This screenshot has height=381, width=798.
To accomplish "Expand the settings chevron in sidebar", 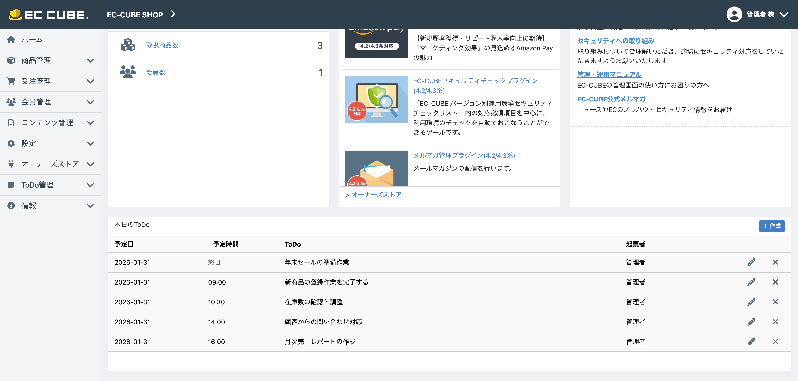I will click(x=91, y=144).
